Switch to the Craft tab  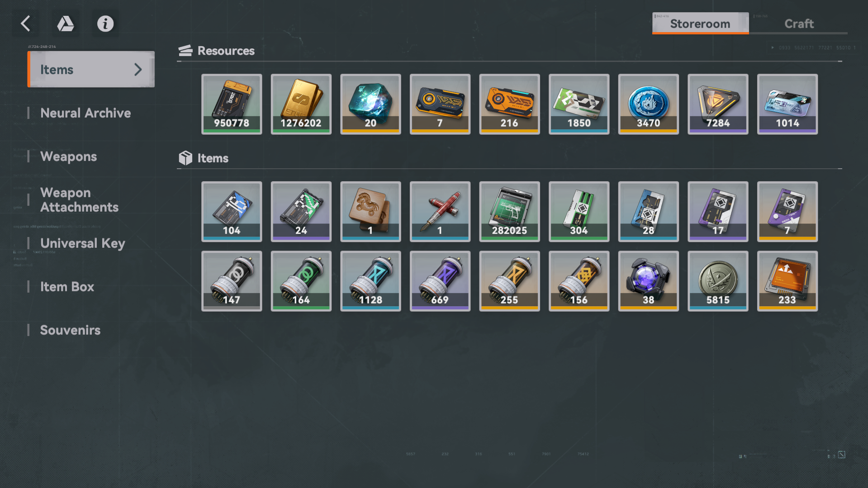tap(798, 24)
